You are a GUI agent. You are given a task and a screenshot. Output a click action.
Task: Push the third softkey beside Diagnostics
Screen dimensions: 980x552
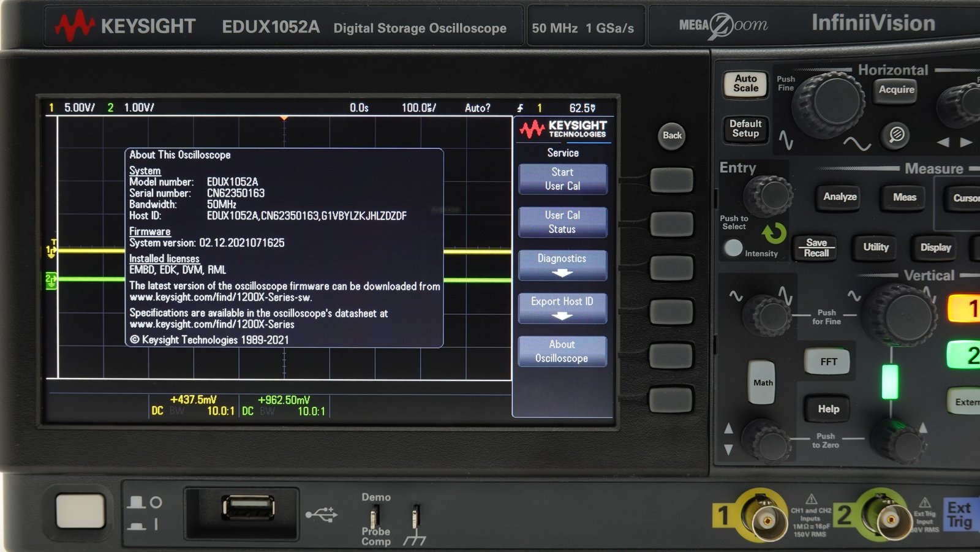pyautogui.click(x=671, y=268)
